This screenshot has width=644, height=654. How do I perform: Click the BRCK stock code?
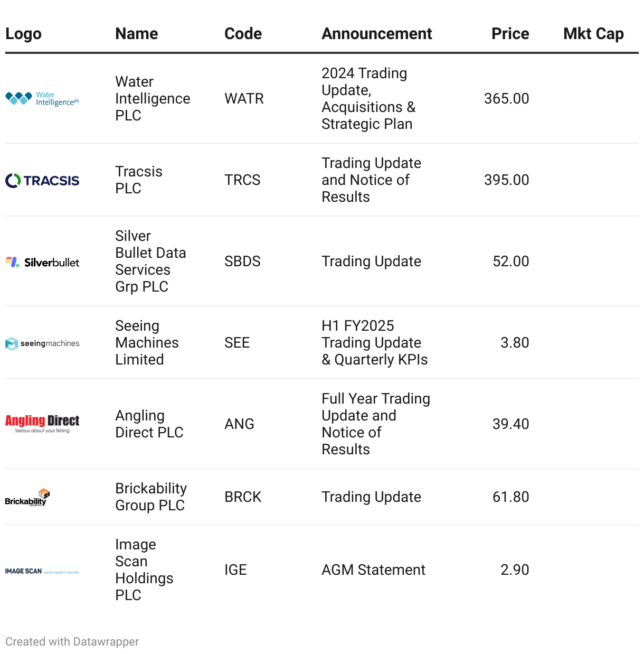[243, 497]
